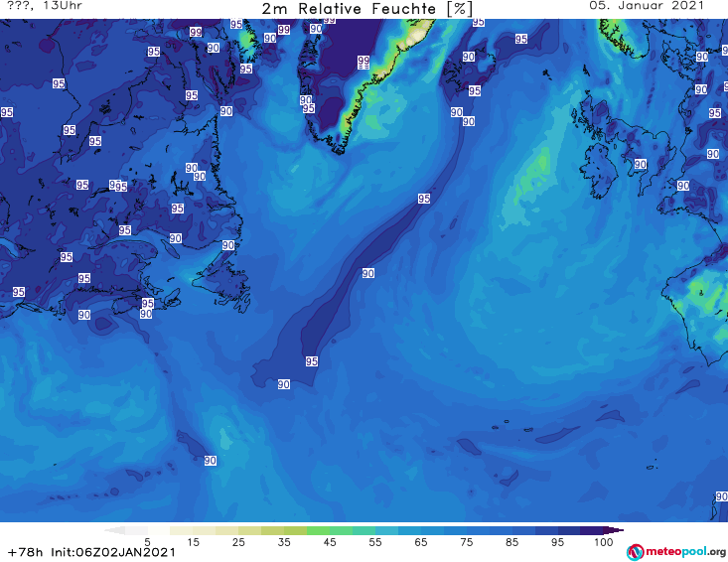Click the '35' value on the color scale
The height and width of the screenshot is (562, 728).
point(284,542)
